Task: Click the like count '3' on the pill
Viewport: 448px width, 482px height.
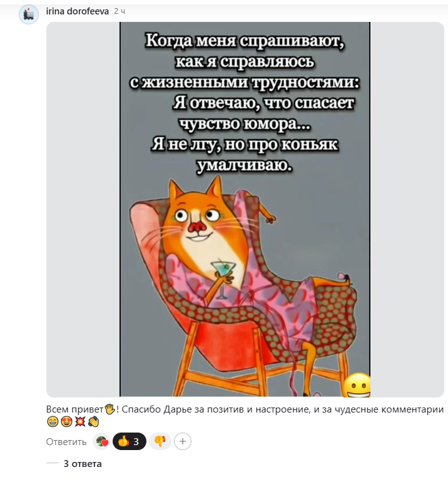Action: pyautogui.click(x=136, y=442)
